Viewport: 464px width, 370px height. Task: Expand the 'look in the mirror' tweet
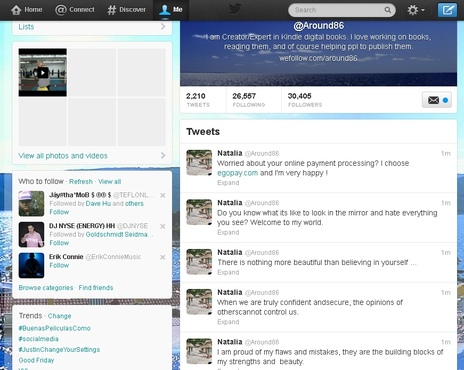pos(228,232)
